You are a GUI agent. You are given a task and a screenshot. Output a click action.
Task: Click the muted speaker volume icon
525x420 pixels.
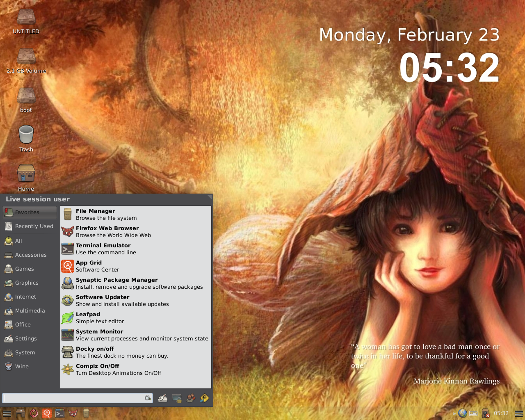coord(486,413)
